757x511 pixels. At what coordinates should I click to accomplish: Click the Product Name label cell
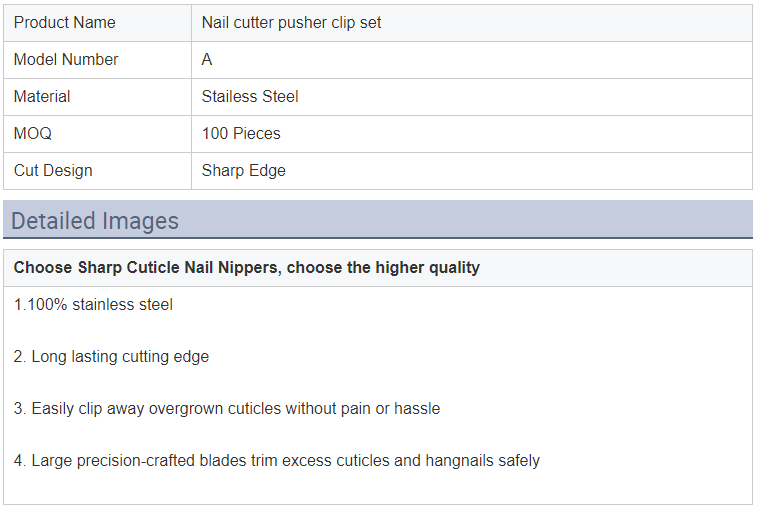pos(97,23)
